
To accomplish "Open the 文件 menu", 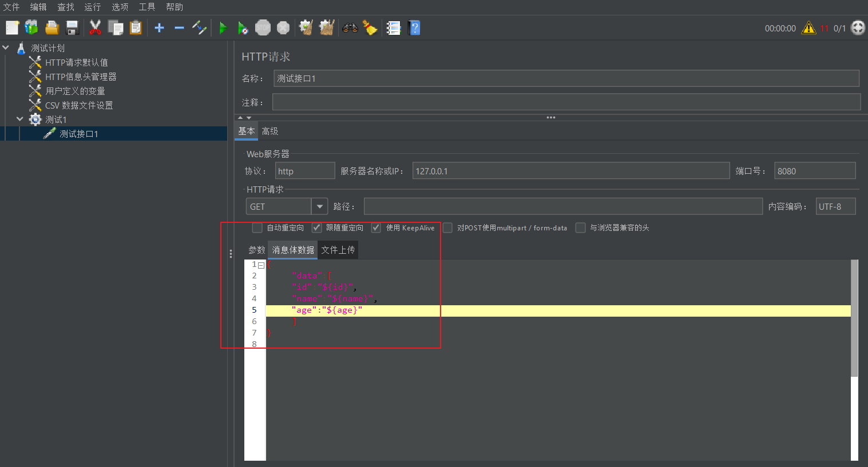I will [x=11, y=7].
